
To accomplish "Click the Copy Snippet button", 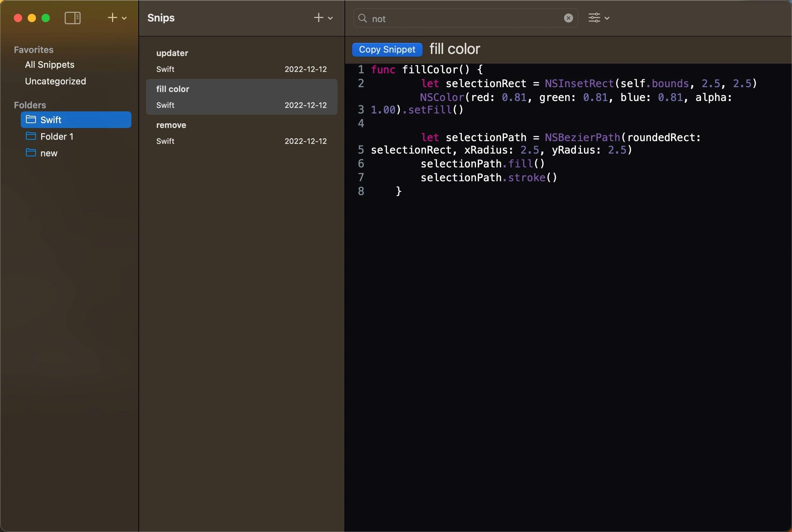I will 387,49.
